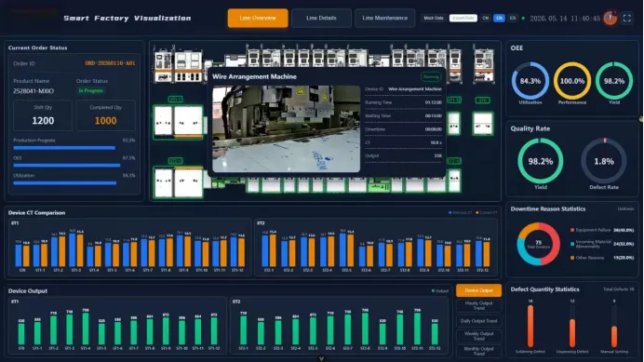Screen dimensions: 644x362
Task: Click the Completed Qty 1000 card
Action: (x=105, y=115)
